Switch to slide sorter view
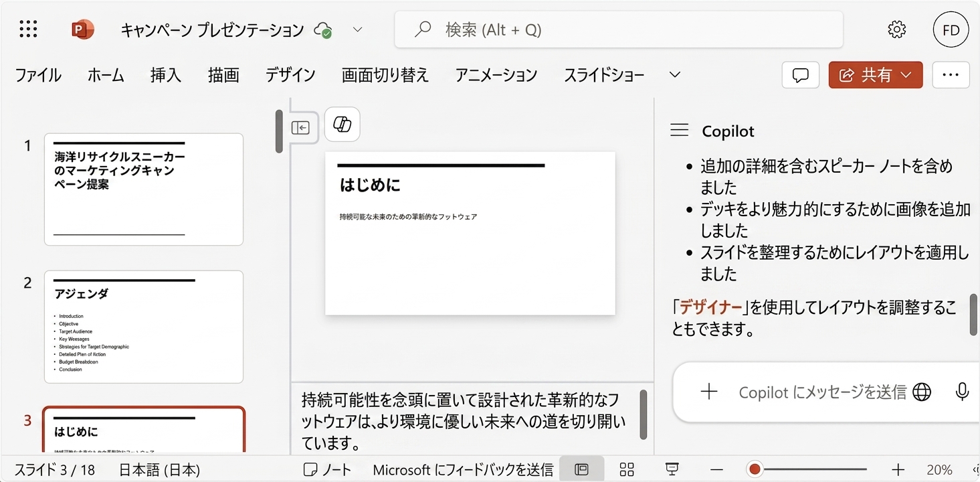980x482 pixels. [627, 469]
